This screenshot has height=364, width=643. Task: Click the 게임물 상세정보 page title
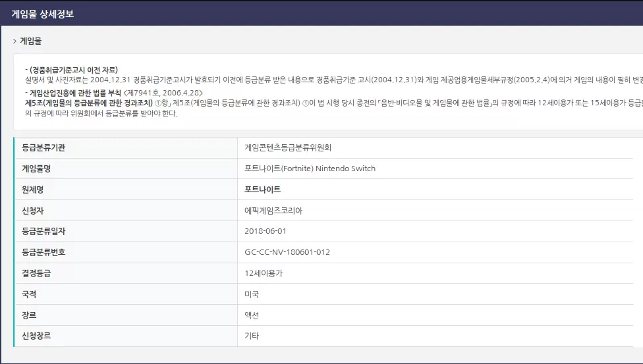[x=43, y=14]
